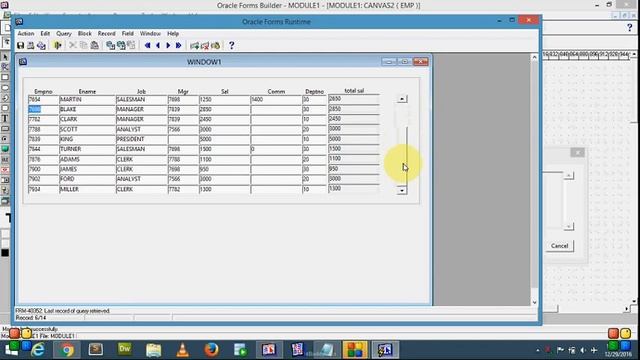
Task: Click the Save icon in Forms Runtime toolbar
Action: (x=20, y=45)
